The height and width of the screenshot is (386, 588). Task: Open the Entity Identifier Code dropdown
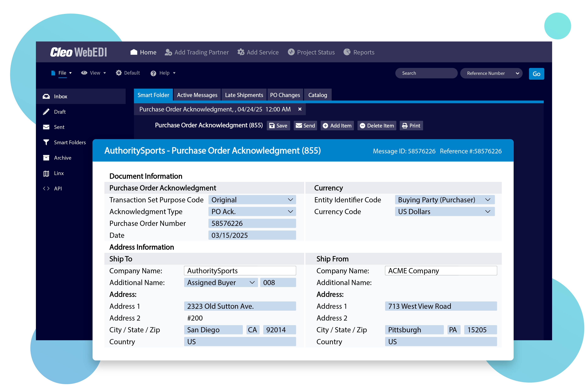pyautogui.click(x=445, y=200)
